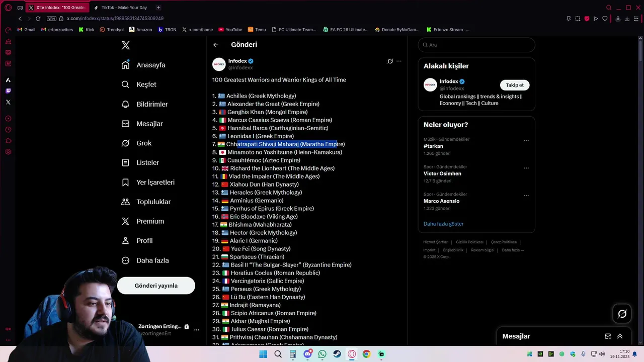Open the post's three-dot menu
The width and height of the screenshot is (644, 362).
click(399, 61)
